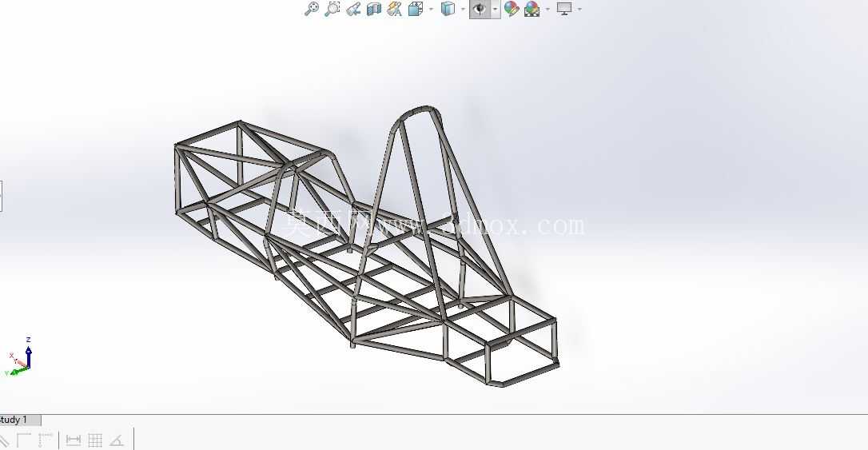Image resolution: width=868 pixels, height=450 pixels.
Task: Click the View Settings monitor icon
Action: click(564, 9)
